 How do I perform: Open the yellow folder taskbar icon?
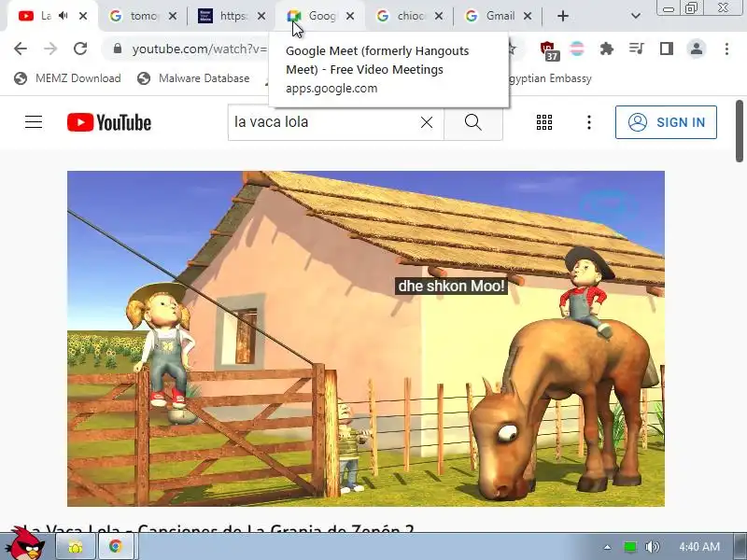(76, 546)
